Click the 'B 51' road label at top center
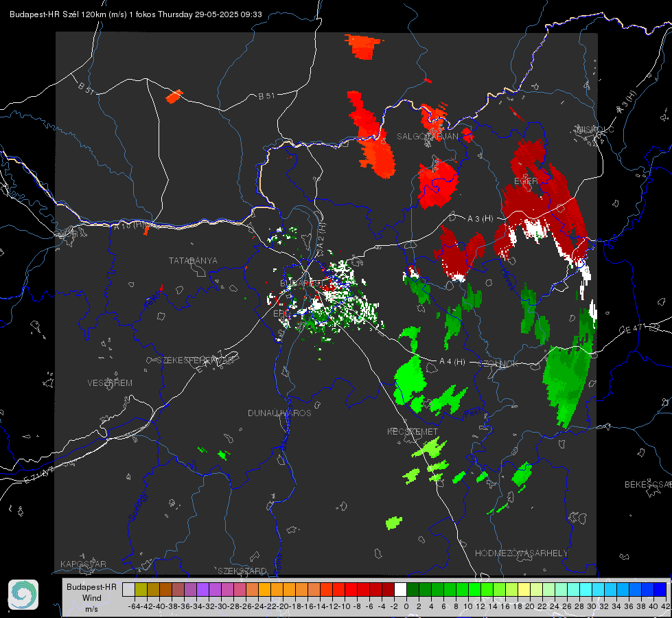This screenshot has width=672, height=618. click(266, 96)
